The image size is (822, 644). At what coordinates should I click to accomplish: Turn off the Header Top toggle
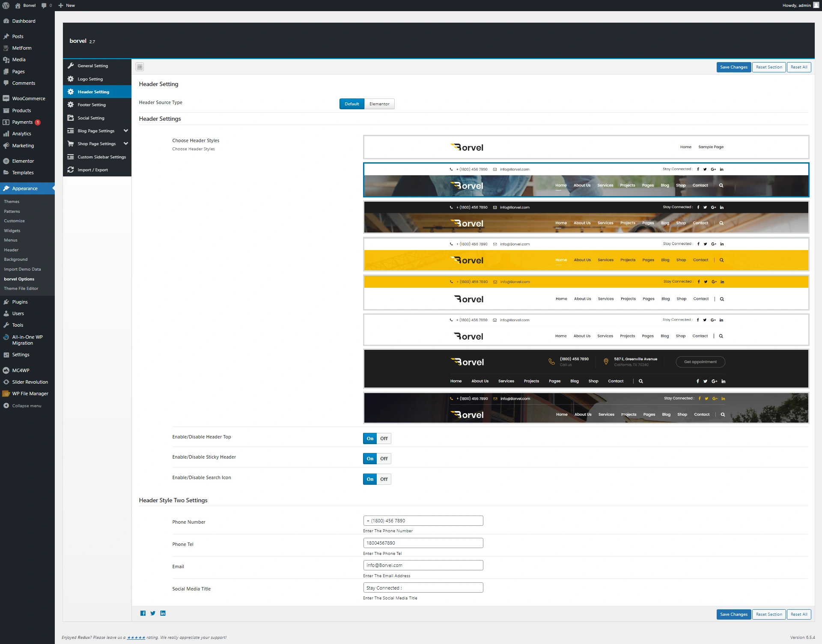click(384, 438)
